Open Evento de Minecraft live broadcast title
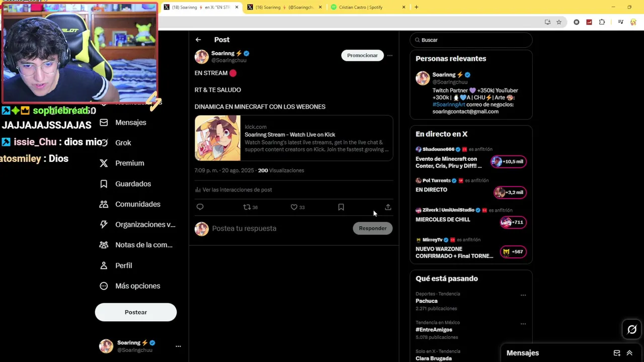The width and height of the screenshot is (644, 362). click(x=449, y=162)
